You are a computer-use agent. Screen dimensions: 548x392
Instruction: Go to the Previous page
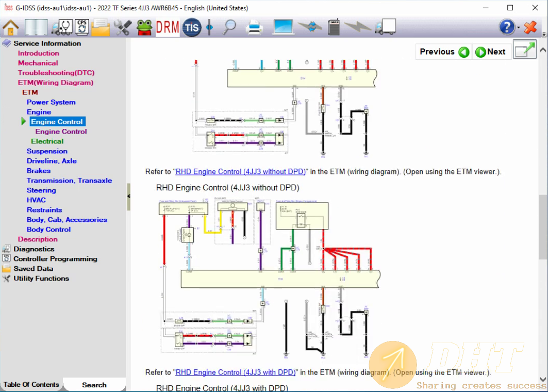coord(444,52)
